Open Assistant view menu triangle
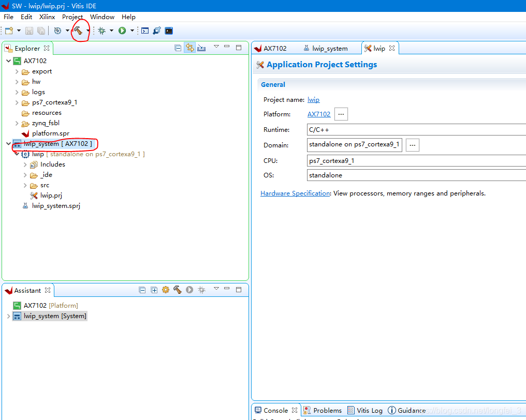The image size is (526, 420). (216, 289)
